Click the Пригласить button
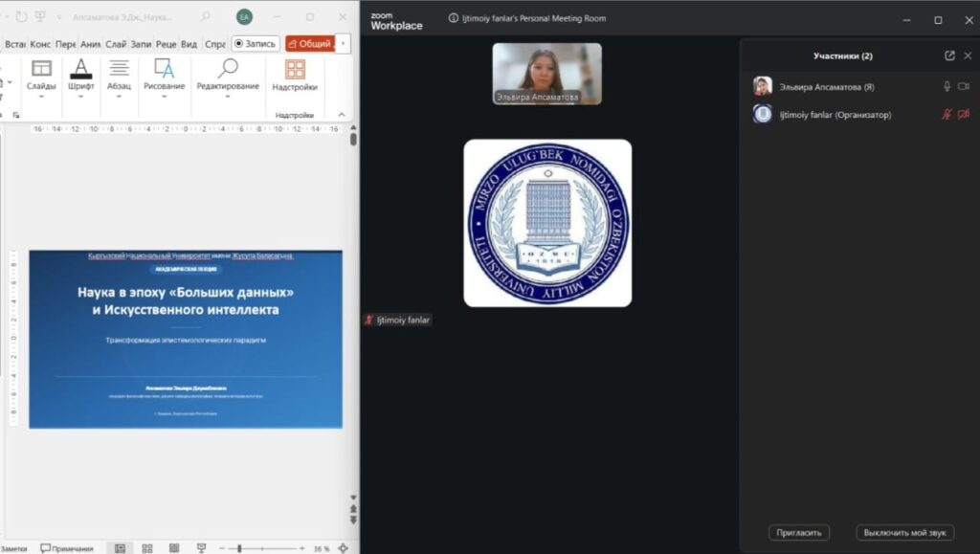 tap(798, 533)
